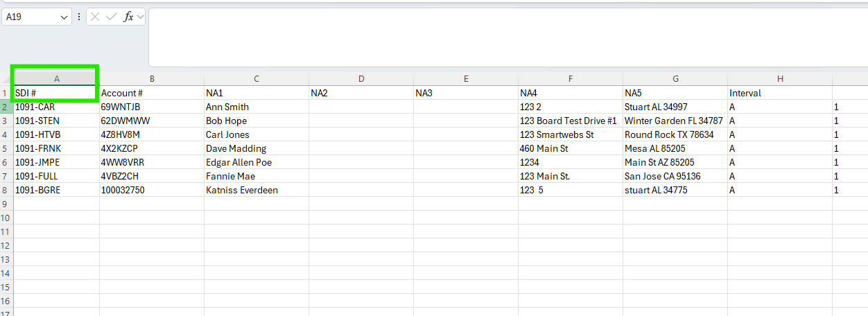Click the cell containing Bob Hope

[256, 121]
